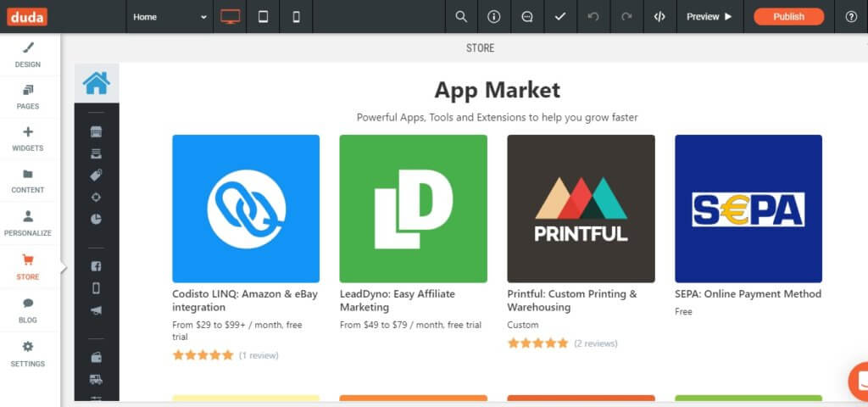This screenshot has width=868, height=407.
Task: Click the undo arrow icon
Action: click(593, 16)
